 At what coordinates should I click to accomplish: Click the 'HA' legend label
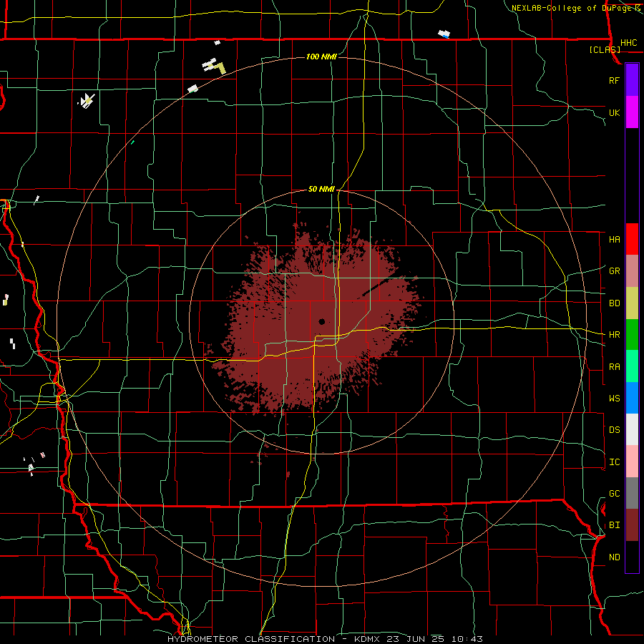coord(615,239)
